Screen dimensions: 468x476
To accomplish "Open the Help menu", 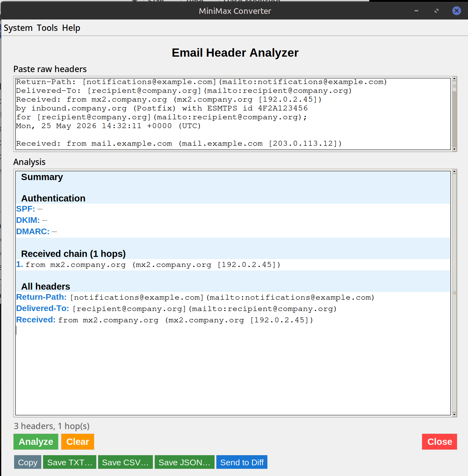I will coord(71,28).
